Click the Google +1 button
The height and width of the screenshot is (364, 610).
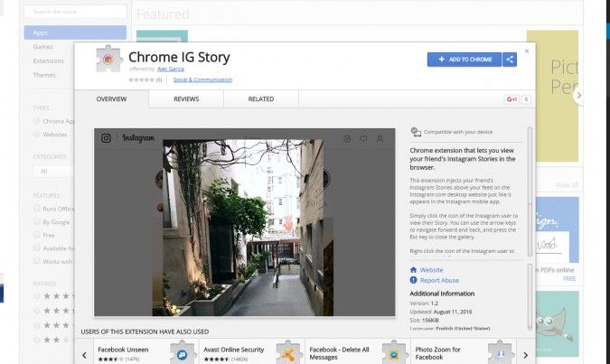pyautogui.click(x=511, y=99)
